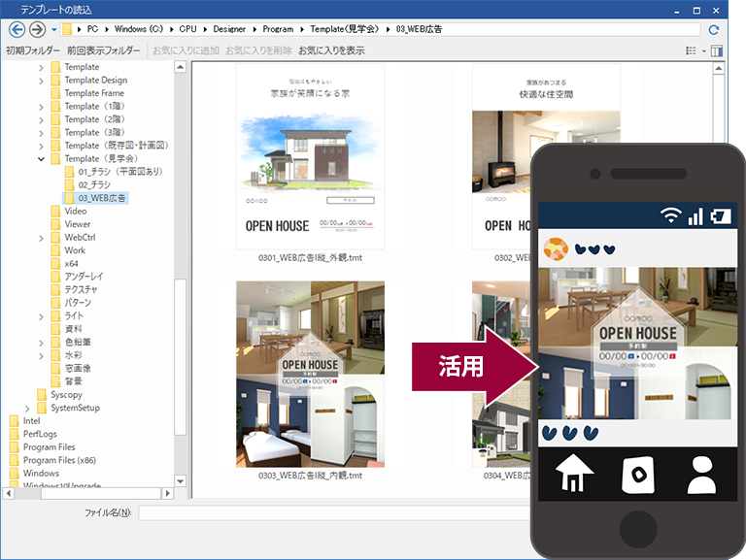
Task: Click お気に入りに追加 button
Action: pos(186,50)
